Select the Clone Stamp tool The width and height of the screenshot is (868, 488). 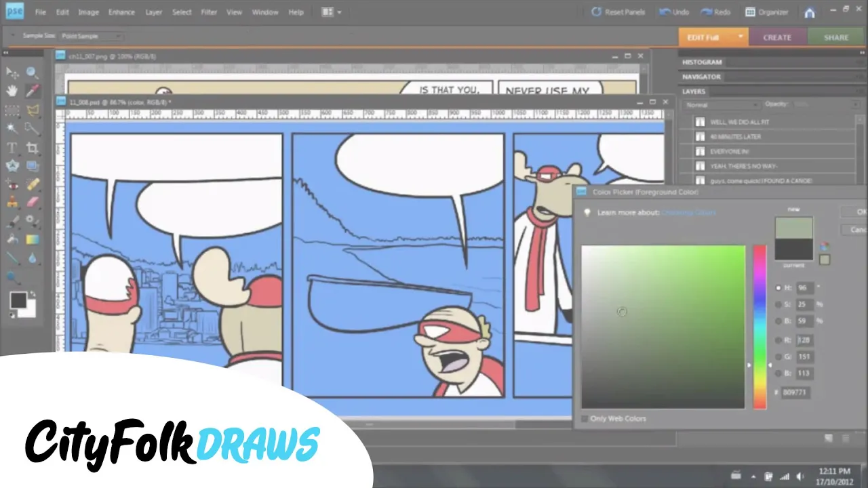point(12,202)
